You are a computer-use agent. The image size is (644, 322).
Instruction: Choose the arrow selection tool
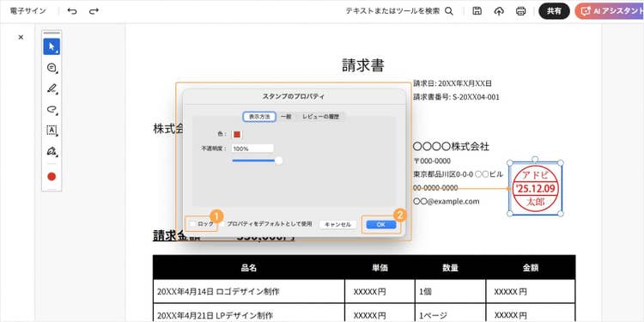pos(52,46)
